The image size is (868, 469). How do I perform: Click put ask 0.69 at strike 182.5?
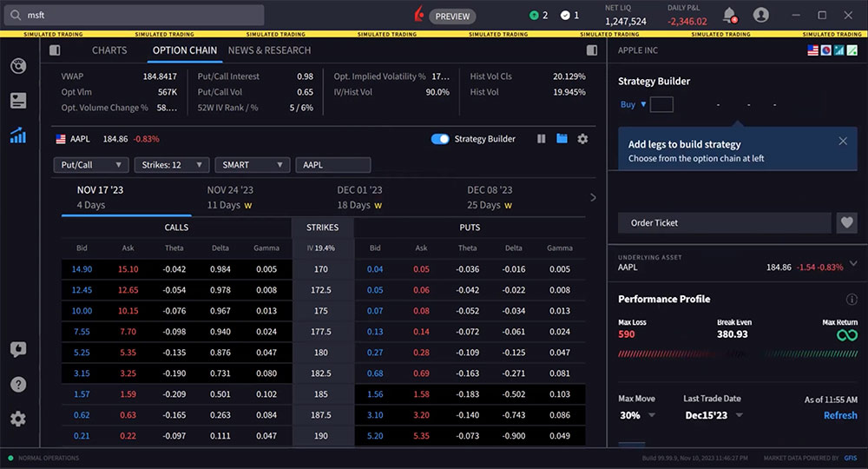421,373
